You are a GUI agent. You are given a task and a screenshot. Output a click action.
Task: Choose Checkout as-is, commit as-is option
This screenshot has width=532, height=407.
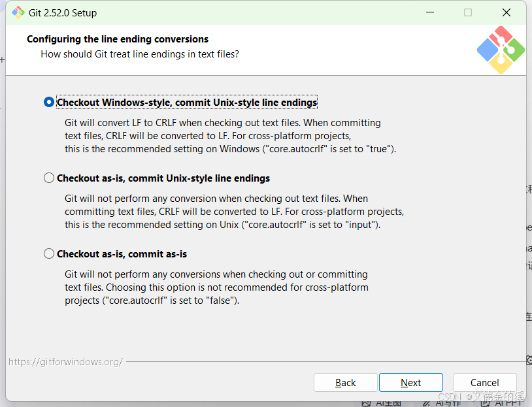[49, 253]
